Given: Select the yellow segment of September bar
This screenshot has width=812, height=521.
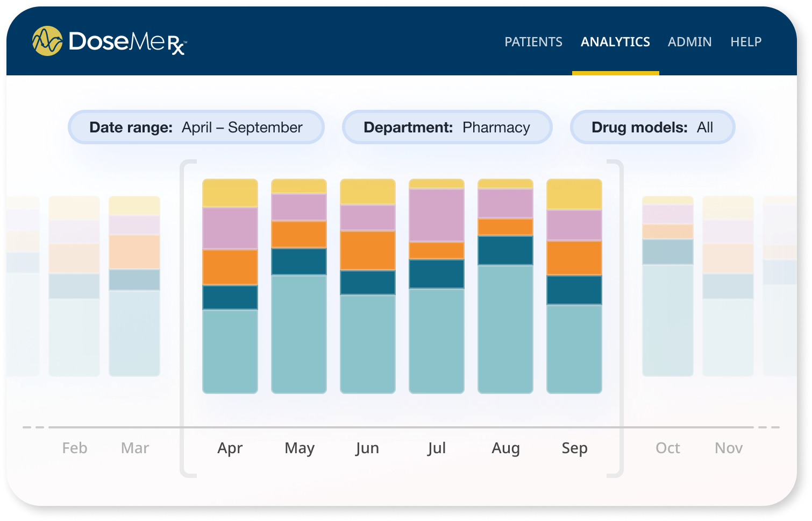Looking at the screenshot, I should pyautogui.click(x=574, y=194).
